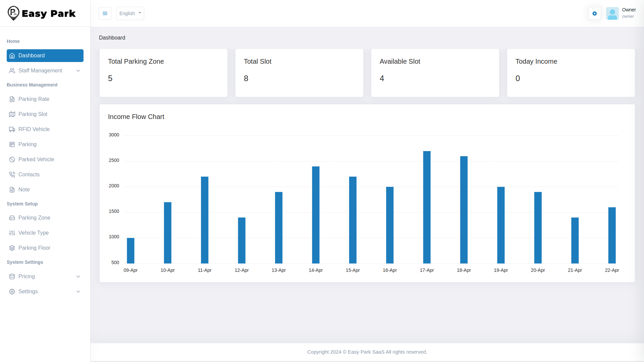Click the Easy Park logo
Image resolution: width=644 pixels, height=362 pixels.
point(42,13)
